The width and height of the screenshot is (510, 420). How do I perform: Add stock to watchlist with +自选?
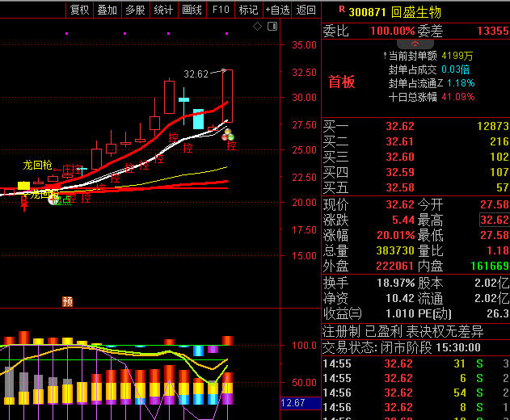coord(276,10)
